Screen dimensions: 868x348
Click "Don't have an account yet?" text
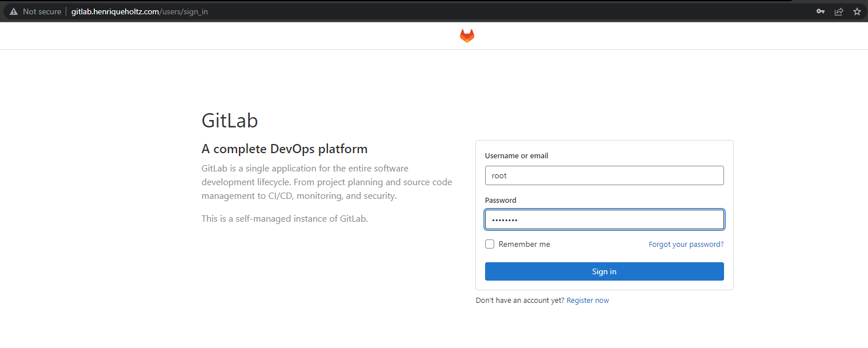click(520, 300)
